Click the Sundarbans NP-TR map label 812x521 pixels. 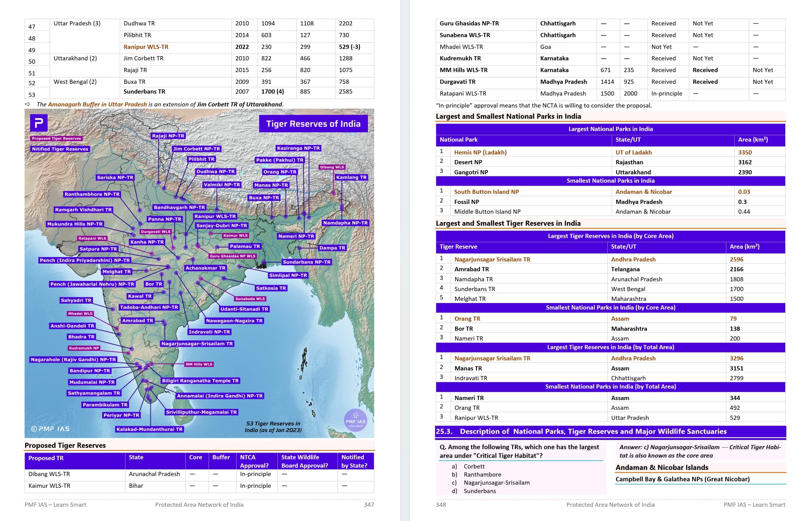coord(306,262)
